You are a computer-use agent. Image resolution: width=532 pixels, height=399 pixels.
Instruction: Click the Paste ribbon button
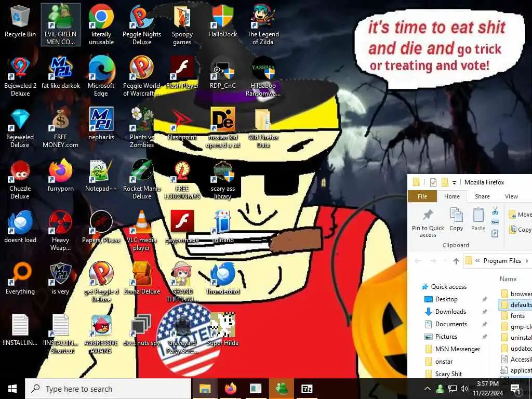478,220
